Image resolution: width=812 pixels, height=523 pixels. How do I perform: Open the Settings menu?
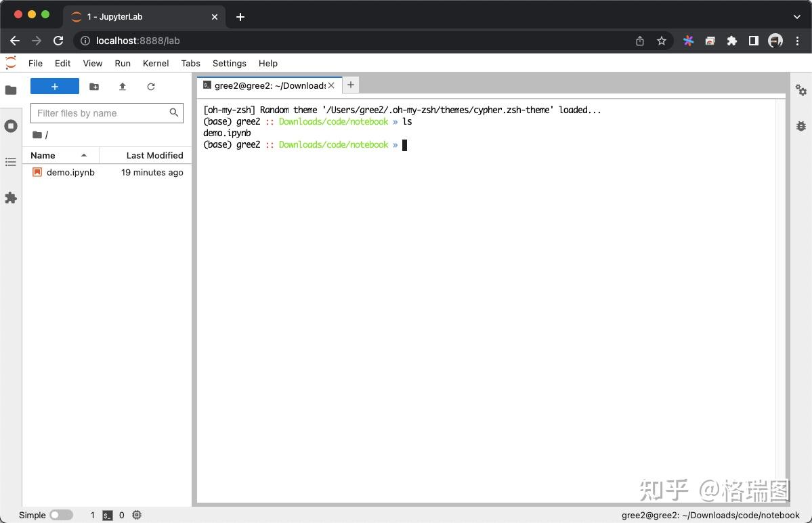[230, 63]
